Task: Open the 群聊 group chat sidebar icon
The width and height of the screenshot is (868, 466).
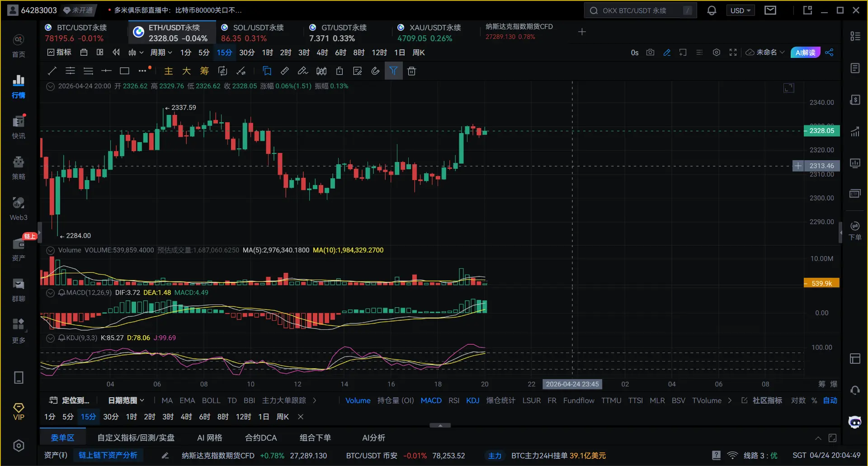Action: tap(19, 290)
